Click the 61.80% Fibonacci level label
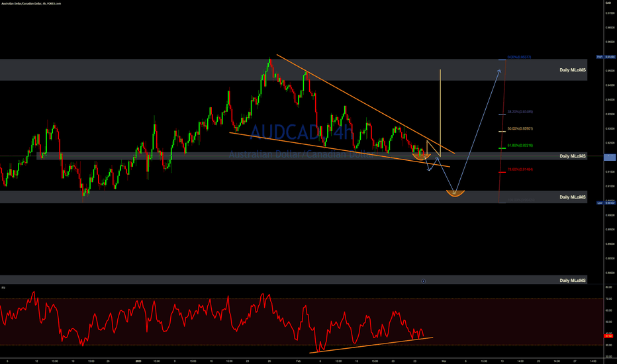617x364 pixels. point(520,146)
